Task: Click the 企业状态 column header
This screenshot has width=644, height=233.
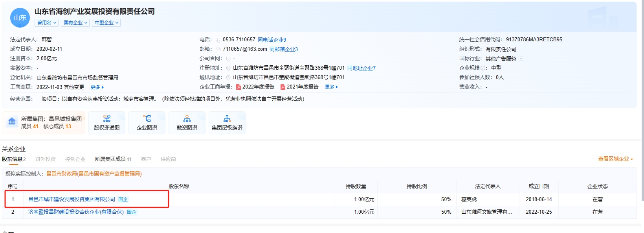Action: click(x=598, y=187)
